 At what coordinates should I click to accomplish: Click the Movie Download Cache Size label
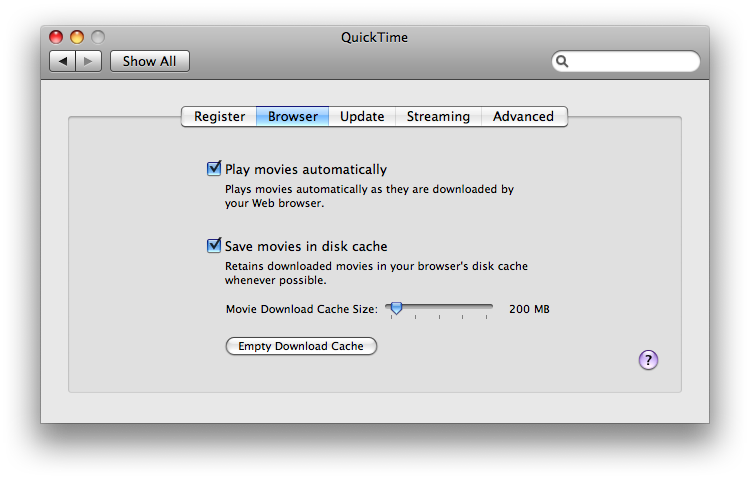pyautogui.click(x=302, y=309)
